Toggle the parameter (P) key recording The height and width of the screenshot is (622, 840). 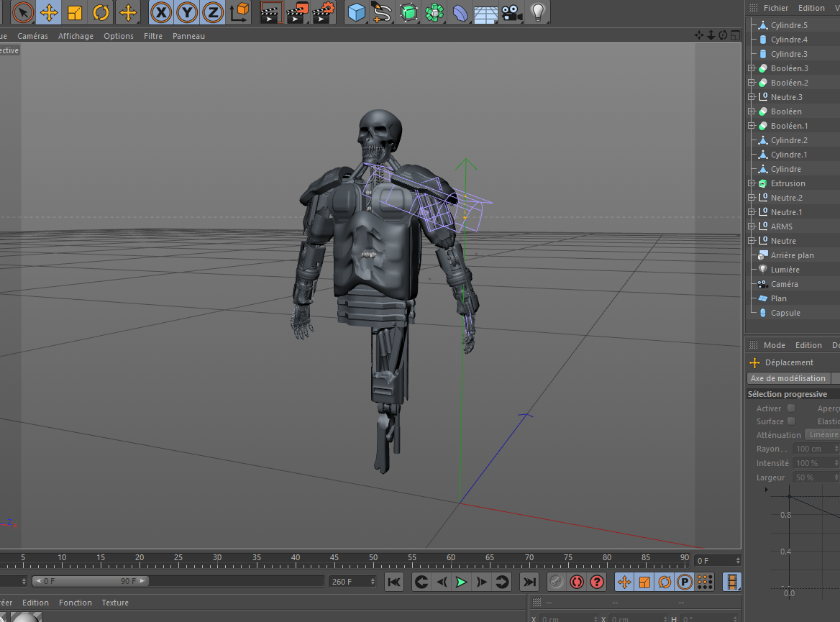click(685, 582)
